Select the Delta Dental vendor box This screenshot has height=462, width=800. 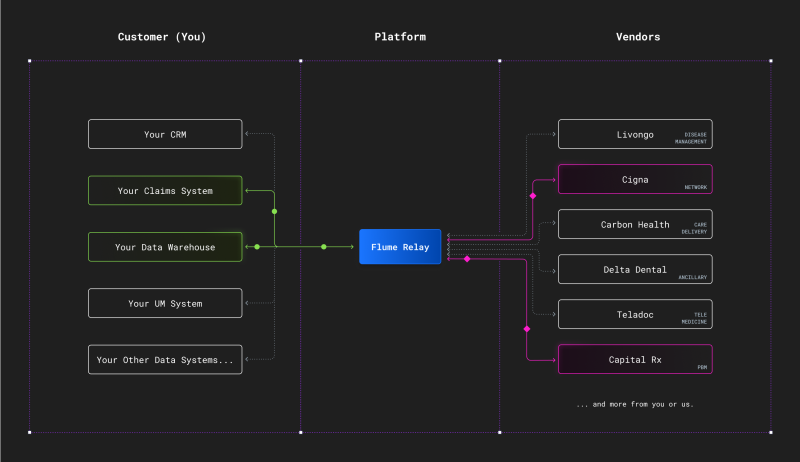pyautogui.click(x=635, y=269)
